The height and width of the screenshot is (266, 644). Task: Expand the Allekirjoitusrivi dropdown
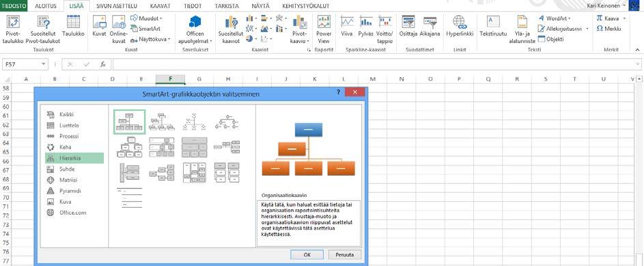click(x=587, y=29)
